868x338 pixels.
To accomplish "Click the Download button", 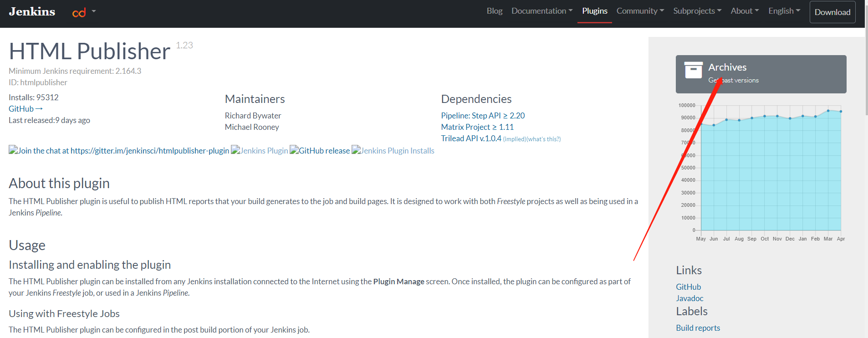I will click(x=832, y=12).
